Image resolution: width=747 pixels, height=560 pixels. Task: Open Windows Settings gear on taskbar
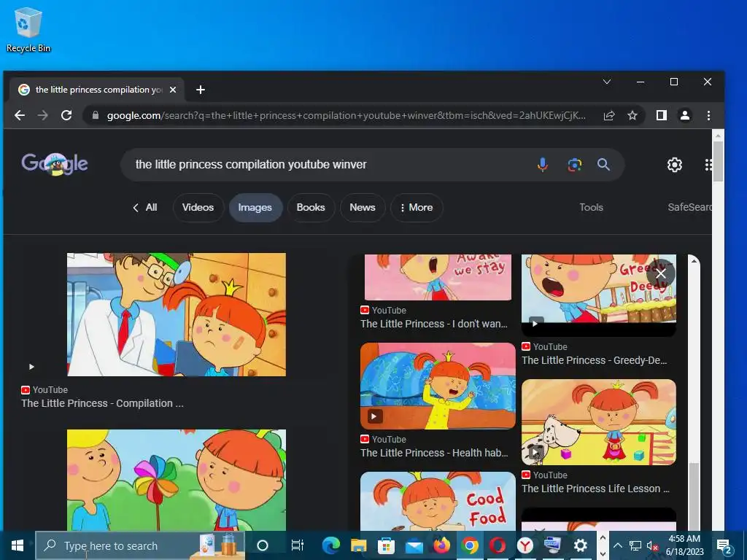click(580, 545)
